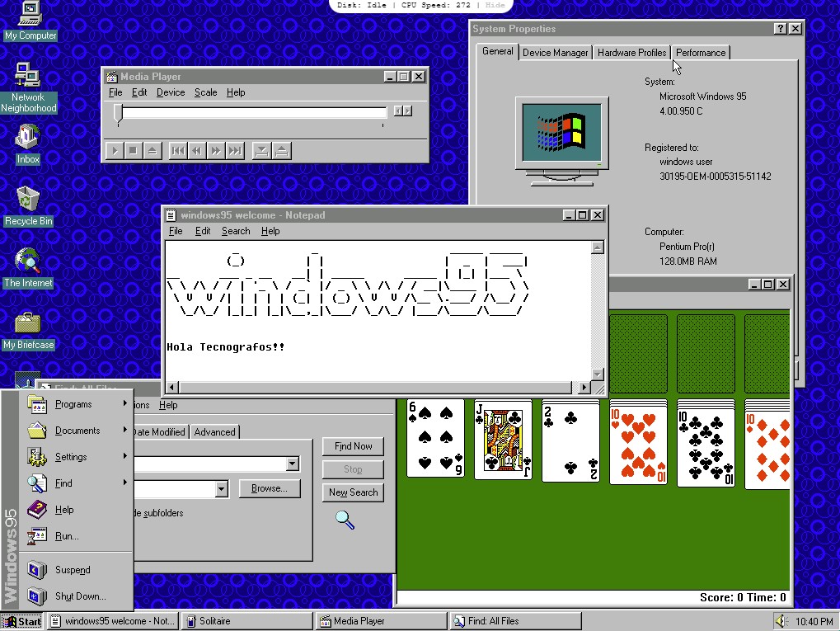
Task: Open the search name dropdown in Find dialog
Action: click(292, 464)
